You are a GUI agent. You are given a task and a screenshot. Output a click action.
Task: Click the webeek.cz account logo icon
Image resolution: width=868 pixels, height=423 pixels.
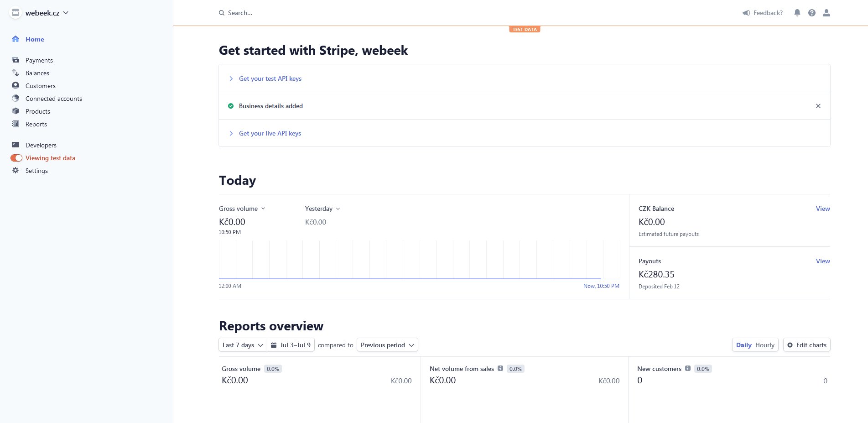pyautogui.click(x=16, y=13)
